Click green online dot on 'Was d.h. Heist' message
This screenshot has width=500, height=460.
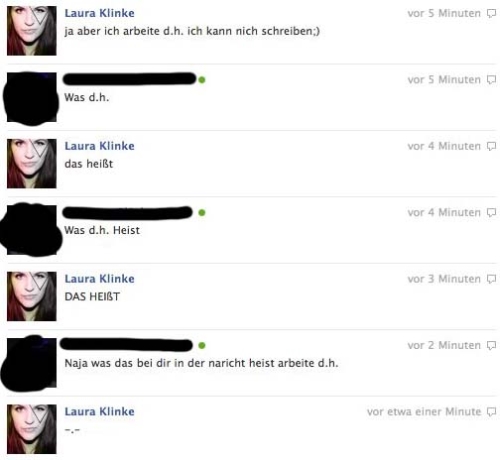[202, 213]
